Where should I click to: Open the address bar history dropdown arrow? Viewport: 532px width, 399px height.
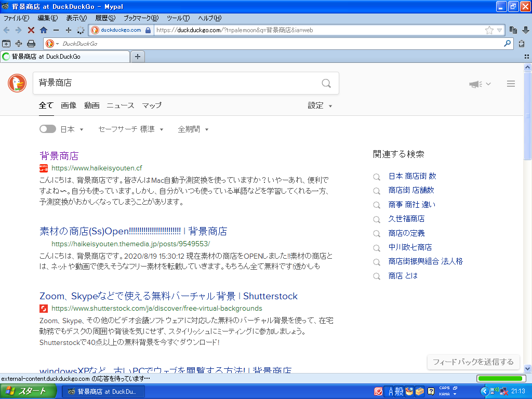tap(499, 30)
